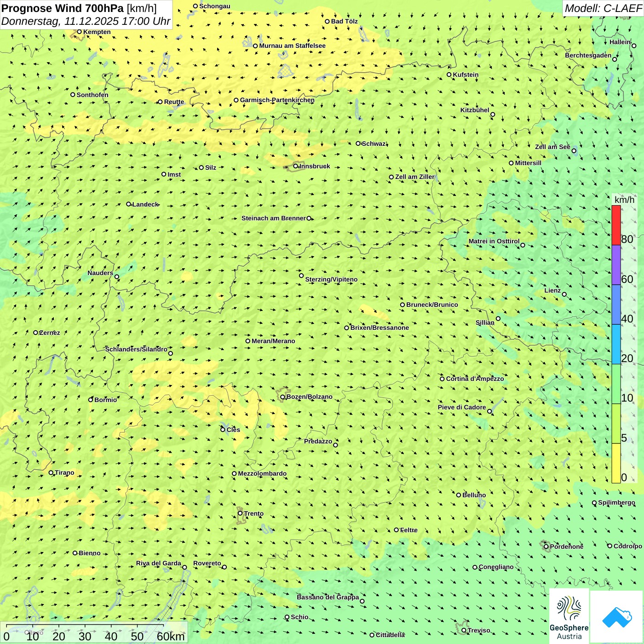Image resolution: width=644 pixels, height=644 pixels.
Task: Click the light-blue legend segment above 20
Action: 616,344
